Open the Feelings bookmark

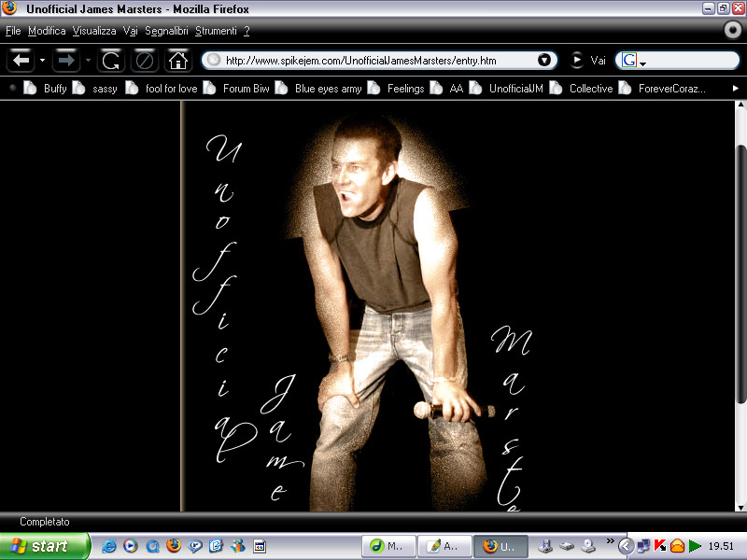tap(395, 88)
